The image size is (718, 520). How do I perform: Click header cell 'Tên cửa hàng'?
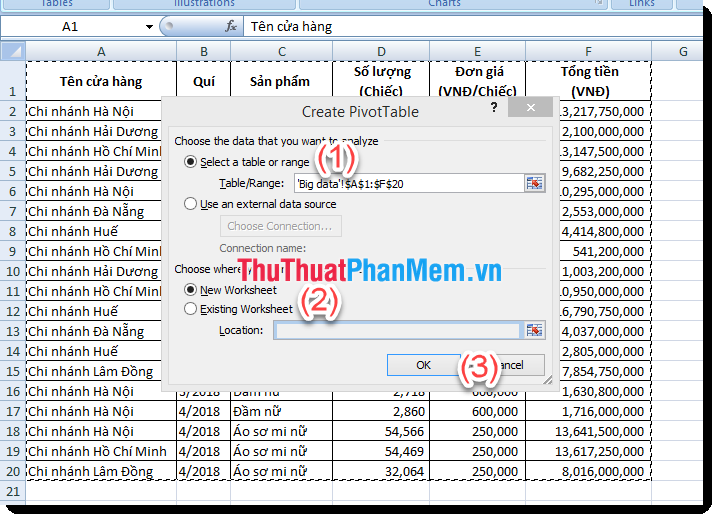(101, 81)
